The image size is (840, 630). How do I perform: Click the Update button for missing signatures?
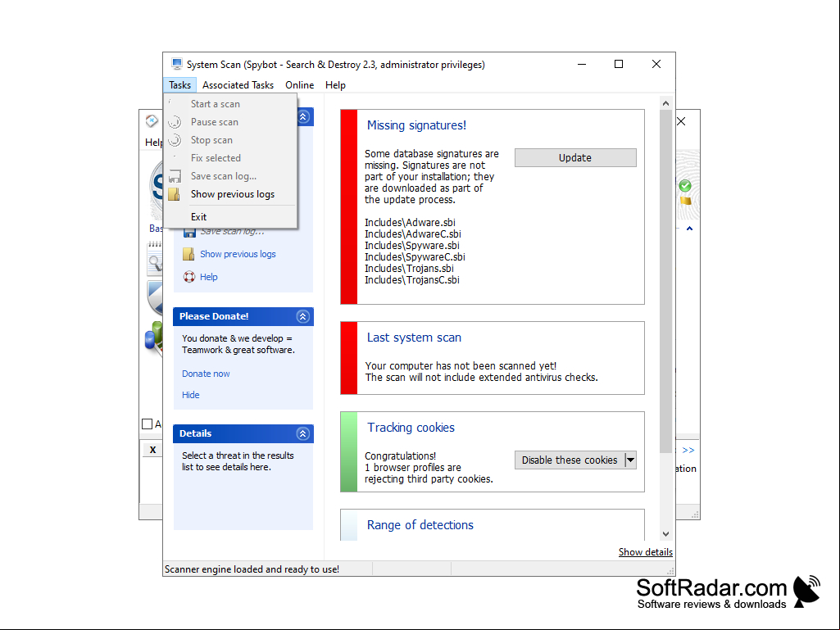coord(575,157)
